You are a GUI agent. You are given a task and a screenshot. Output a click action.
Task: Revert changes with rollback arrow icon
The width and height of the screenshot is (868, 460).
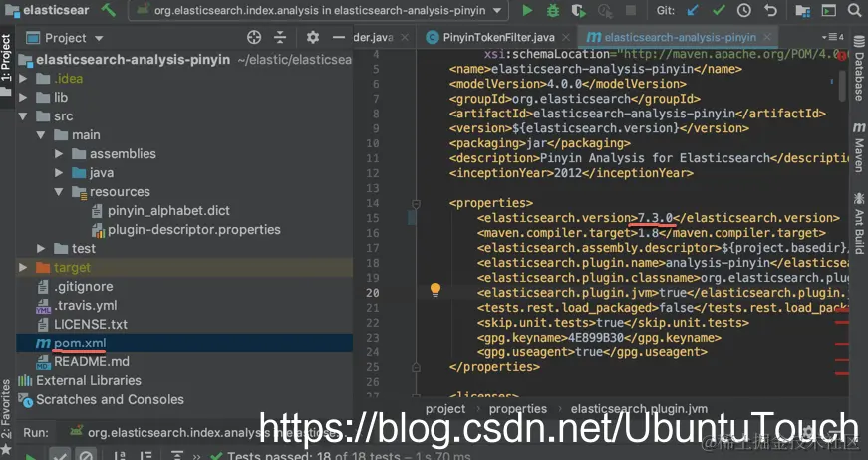[770, 10]
